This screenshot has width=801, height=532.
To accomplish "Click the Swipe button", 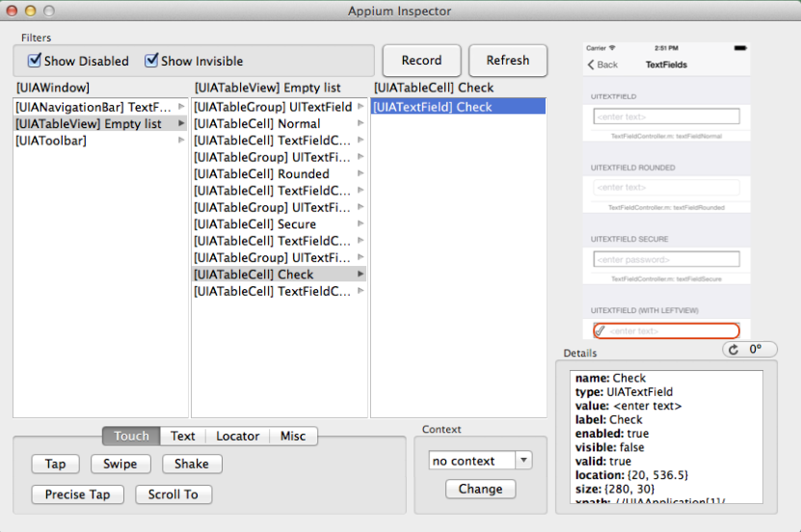I will point(120,465).
